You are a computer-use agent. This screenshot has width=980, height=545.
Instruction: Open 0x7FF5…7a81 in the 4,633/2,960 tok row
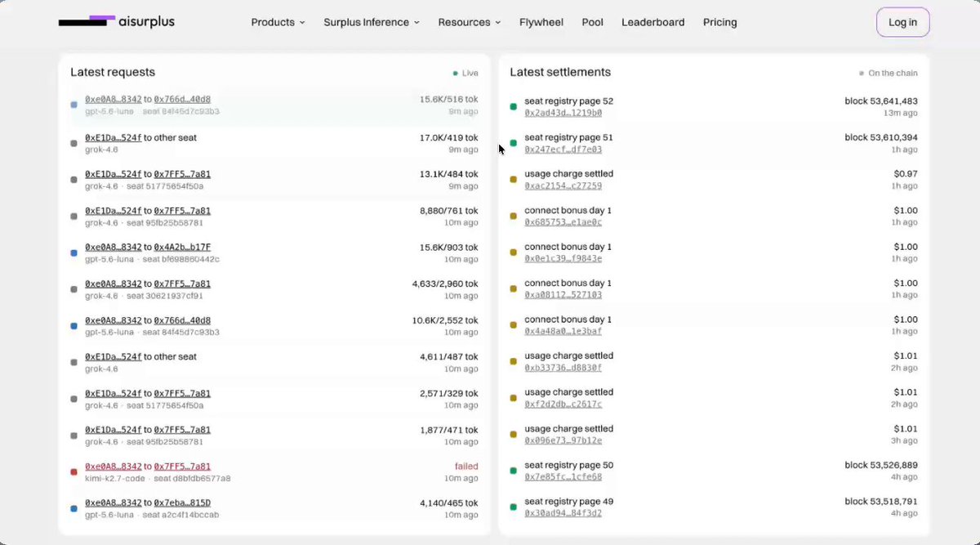(182, 284)
